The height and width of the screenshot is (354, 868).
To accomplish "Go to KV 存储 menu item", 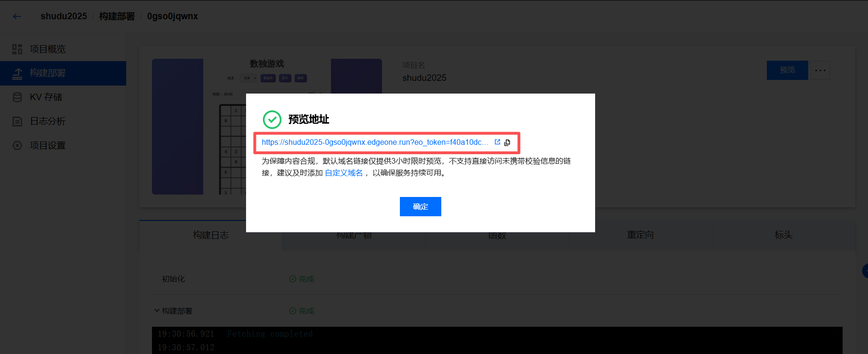I will pos(63,97).
